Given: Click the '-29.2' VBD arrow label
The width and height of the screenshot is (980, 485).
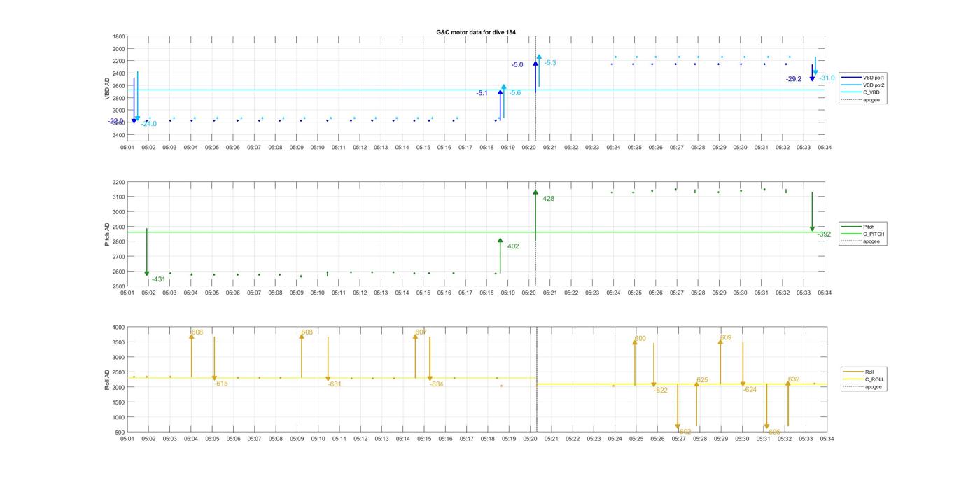Looking at the screenshot, I should (793, 80).
